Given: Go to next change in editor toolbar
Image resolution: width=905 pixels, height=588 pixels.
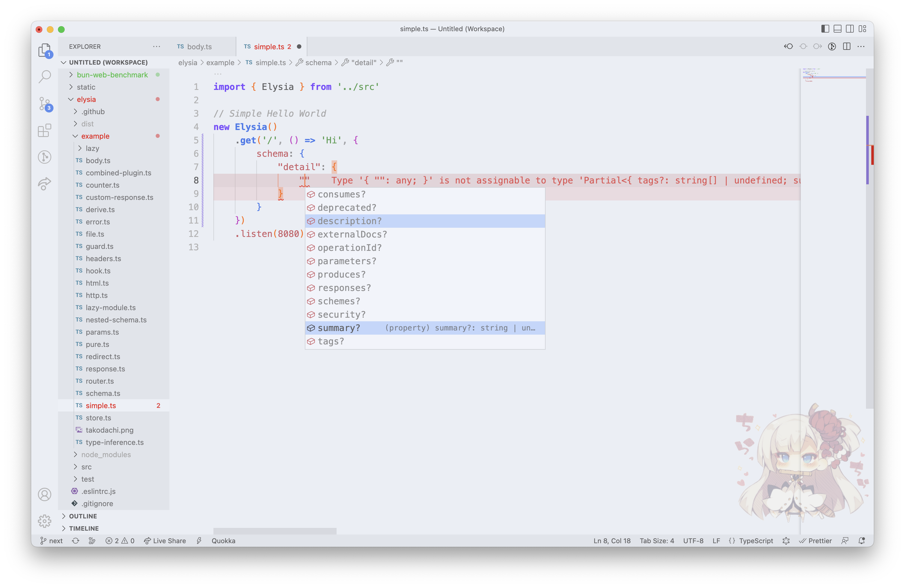Looking at the screenshot, I should tap(818, 46).
